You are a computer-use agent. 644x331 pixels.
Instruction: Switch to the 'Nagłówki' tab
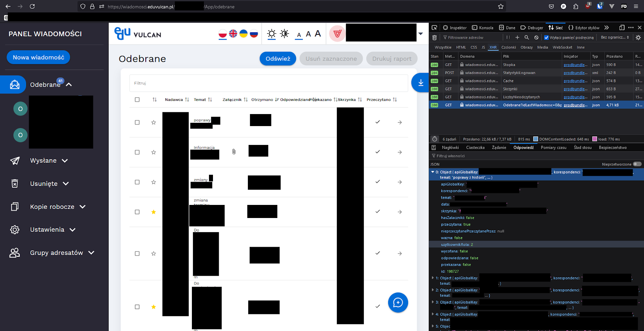click(x=450, y=148)
